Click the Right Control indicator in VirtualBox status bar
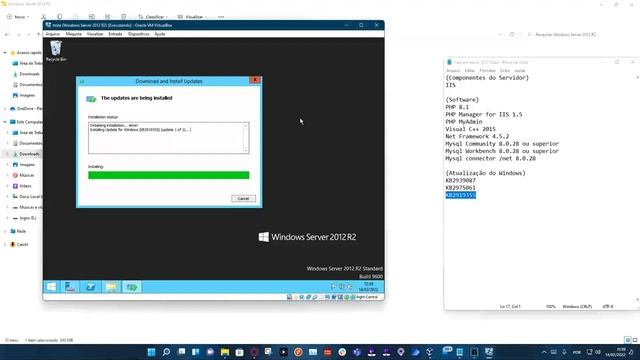Image resolution: width=640 pixels, height=360 pixels. [367, 297]
